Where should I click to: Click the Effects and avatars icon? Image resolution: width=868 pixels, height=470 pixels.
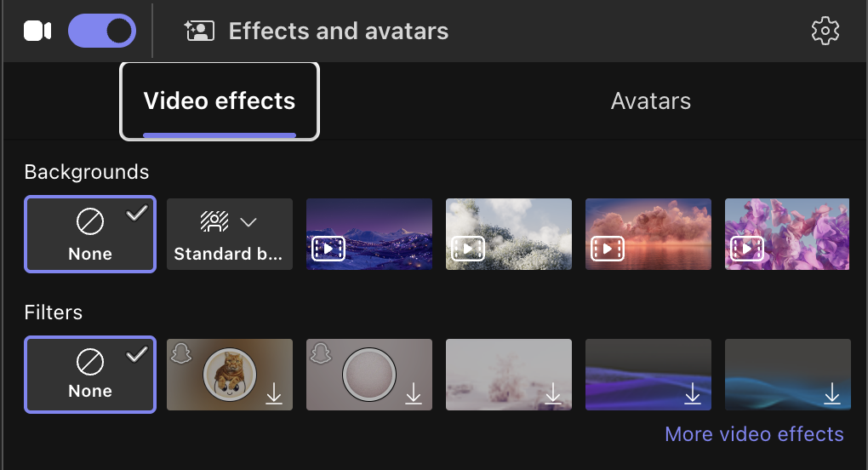pyautogui.click(x=199, y=32)
